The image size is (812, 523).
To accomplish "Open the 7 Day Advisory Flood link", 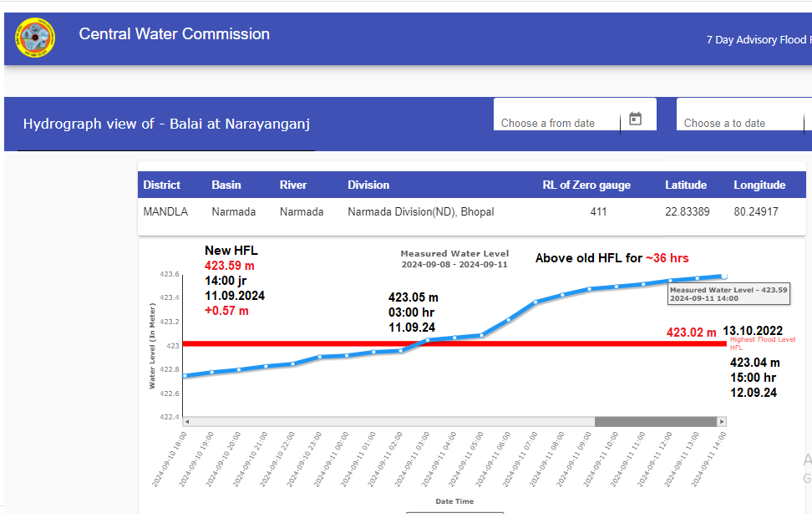I will pos(756,39).
